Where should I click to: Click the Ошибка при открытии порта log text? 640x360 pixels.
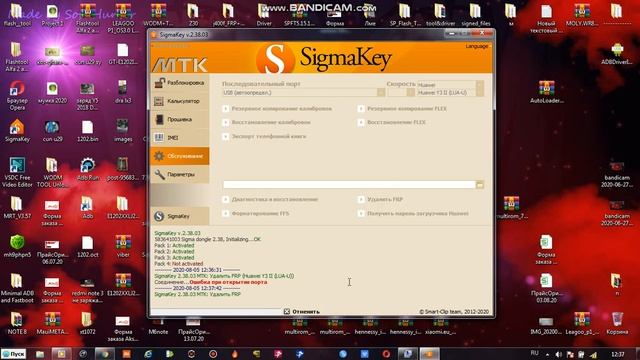pos(228,282)
